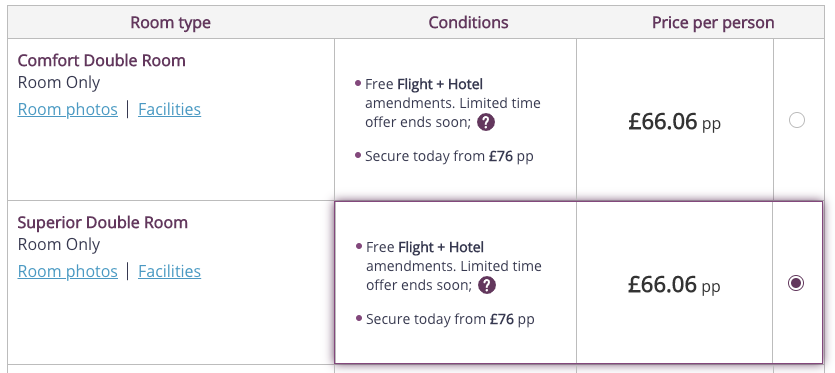The height and width of the screenshot is (373, 835).
Task: Select the Superior Double Room radio button
Action: pos(796,283)
